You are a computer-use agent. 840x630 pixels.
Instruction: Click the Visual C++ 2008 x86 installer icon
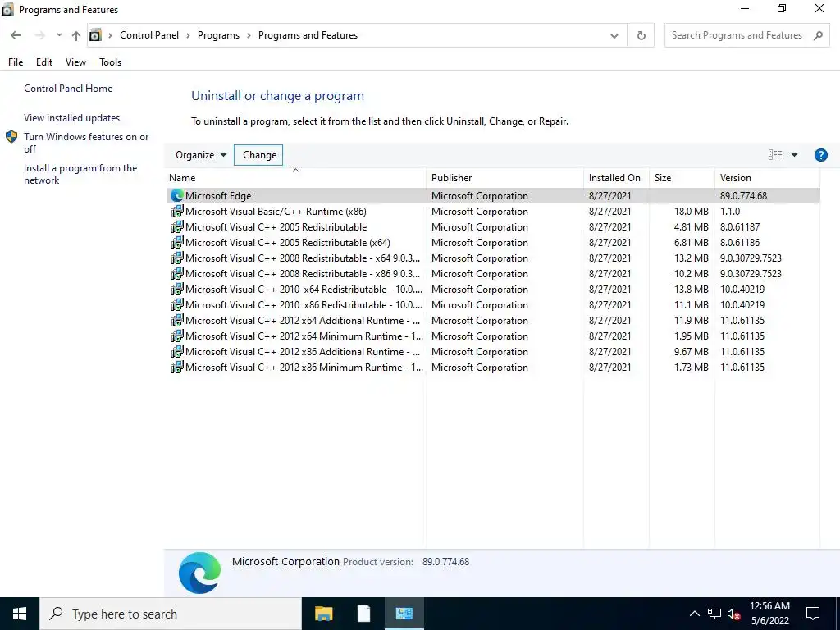[x=177, y=273]
